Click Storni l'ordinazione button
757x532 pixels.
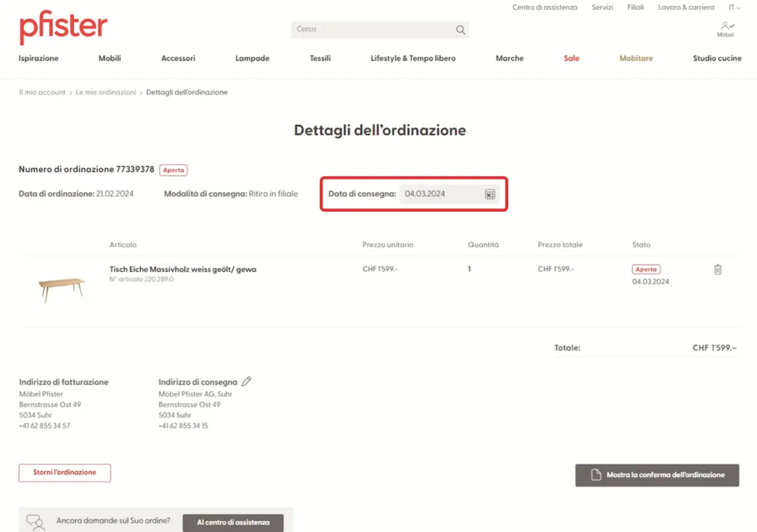(65, 473)
